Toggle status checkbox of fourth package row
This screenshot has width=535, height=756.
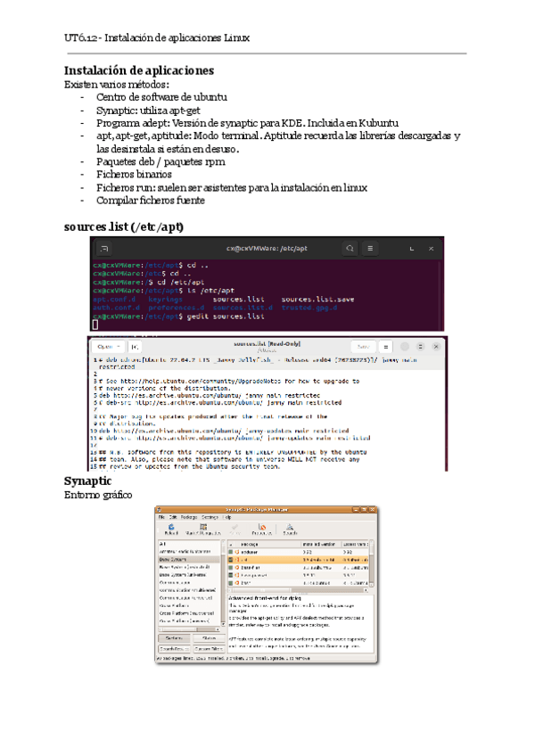pos(231,575)
